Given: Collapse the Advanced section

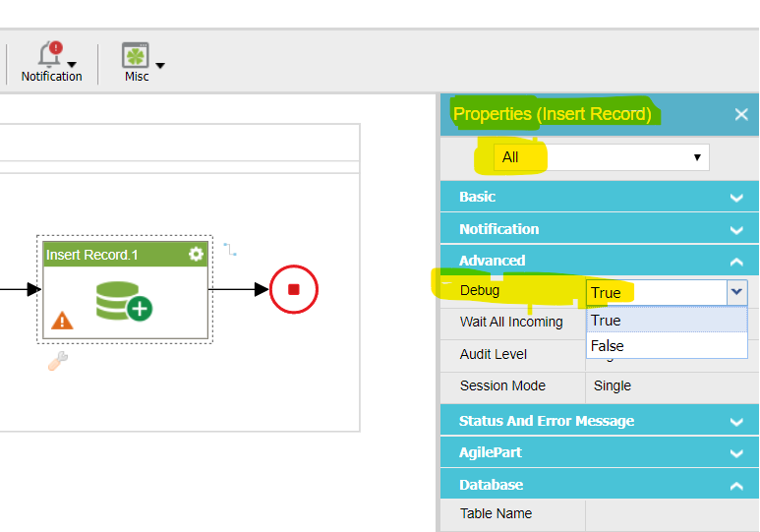Looking at the screenshot, I should coord(599,261).
